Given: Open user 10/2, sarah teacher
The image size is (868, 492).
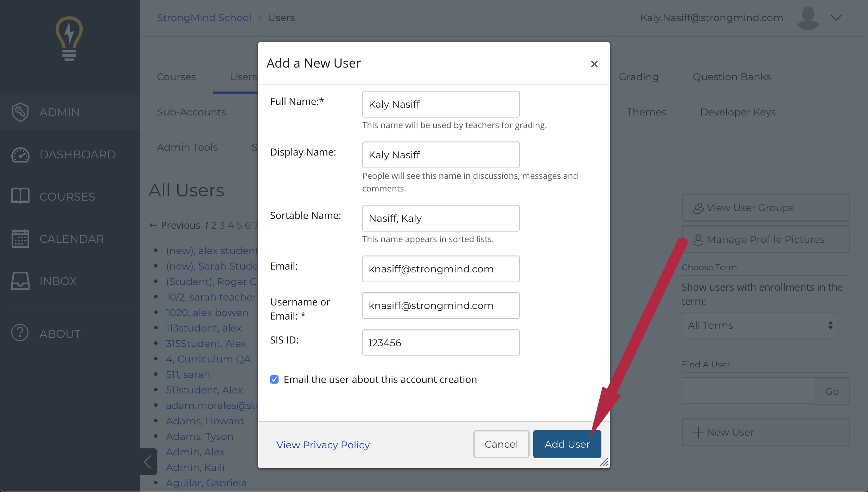Looking at the screenshot, I should point(211,297).
